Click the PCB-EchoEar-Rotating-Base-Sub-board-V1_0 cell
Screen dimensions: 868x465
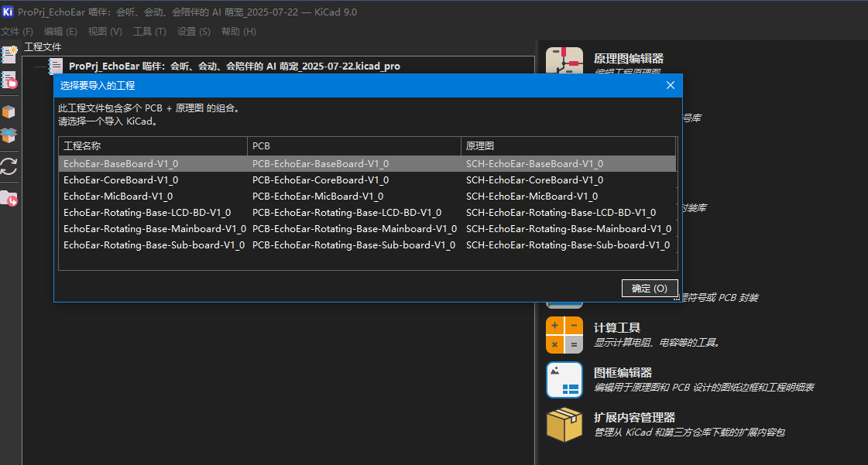[354, 245]
